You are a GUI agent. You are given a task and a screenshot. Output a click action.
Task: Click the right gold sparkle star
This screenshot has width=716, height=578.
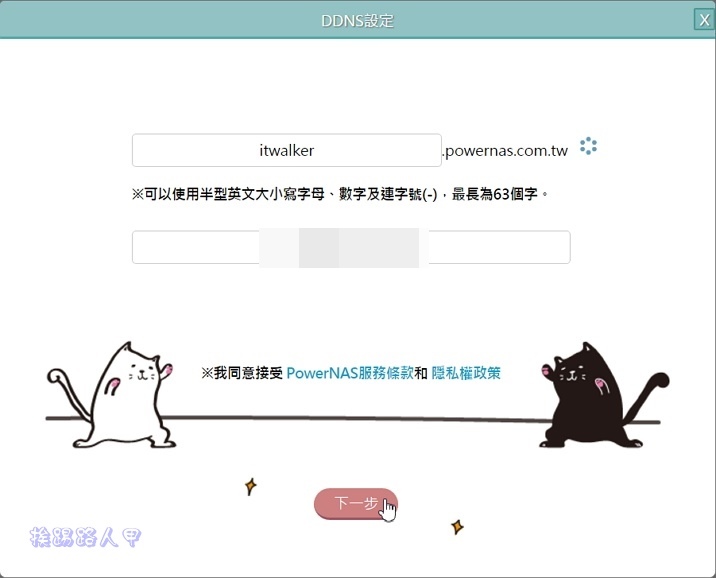click(457, 527)
